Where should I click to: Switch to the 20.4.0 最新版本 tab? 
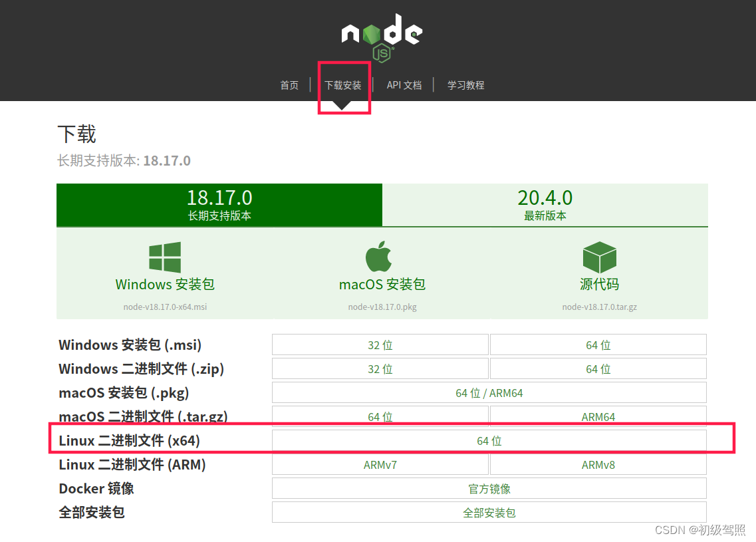545,204
